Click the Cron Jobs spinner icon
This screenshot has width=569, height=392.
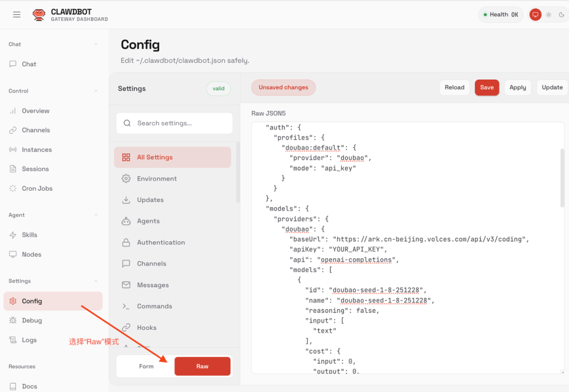click(x=13, y=189)
